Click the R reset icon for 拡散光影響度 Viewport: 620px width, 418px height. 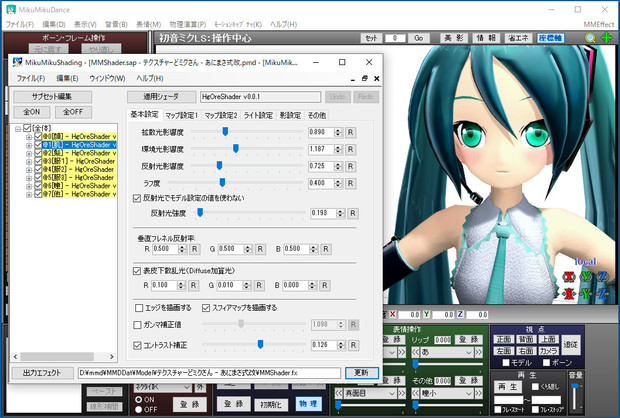tap(350, 132)
